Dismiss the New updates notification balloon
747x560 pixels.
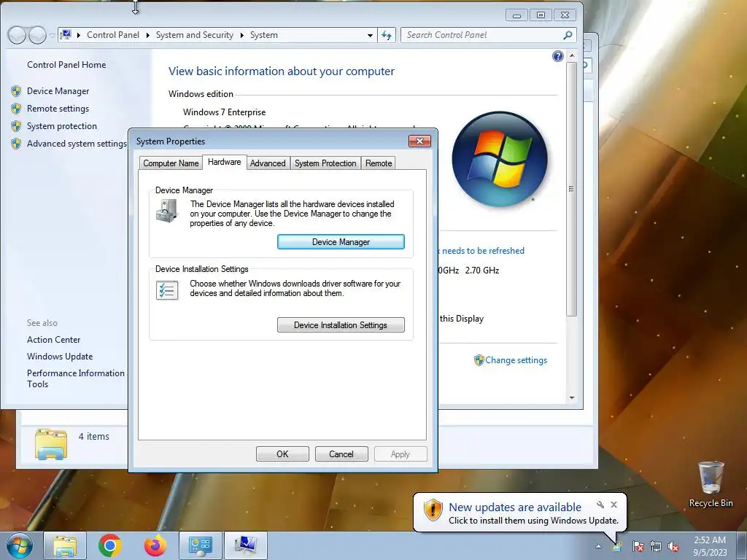614,505
